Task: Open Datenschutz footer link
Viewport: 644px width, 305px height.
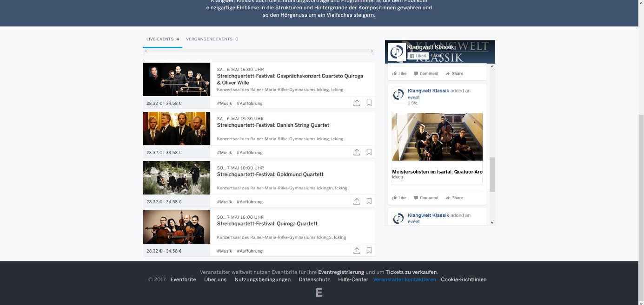Action: point(314,280)
